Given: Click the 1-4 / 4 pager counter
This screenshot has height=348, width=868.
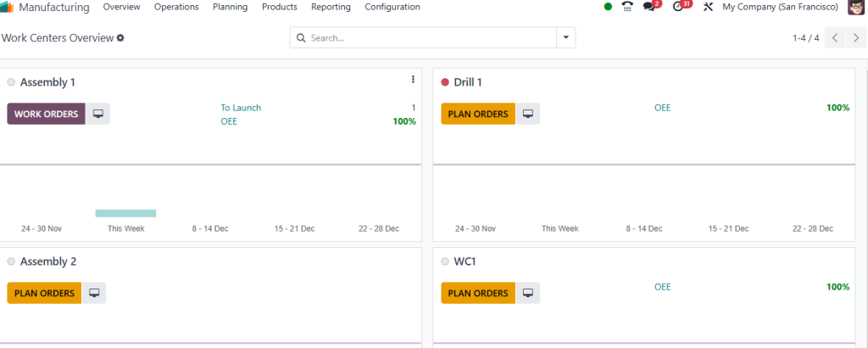Looking at the screenshot, I should [806, 38].
